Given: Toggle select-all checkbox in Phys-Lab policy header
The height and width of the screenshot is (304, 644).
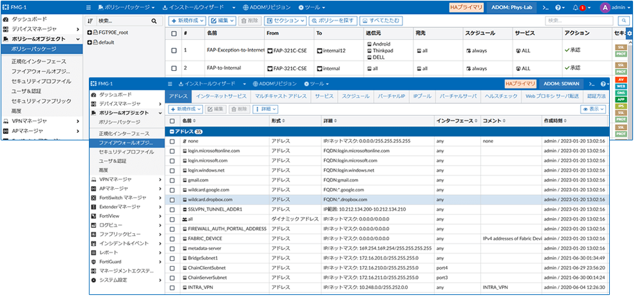Looking at the screenshot, I should point(174,33).
